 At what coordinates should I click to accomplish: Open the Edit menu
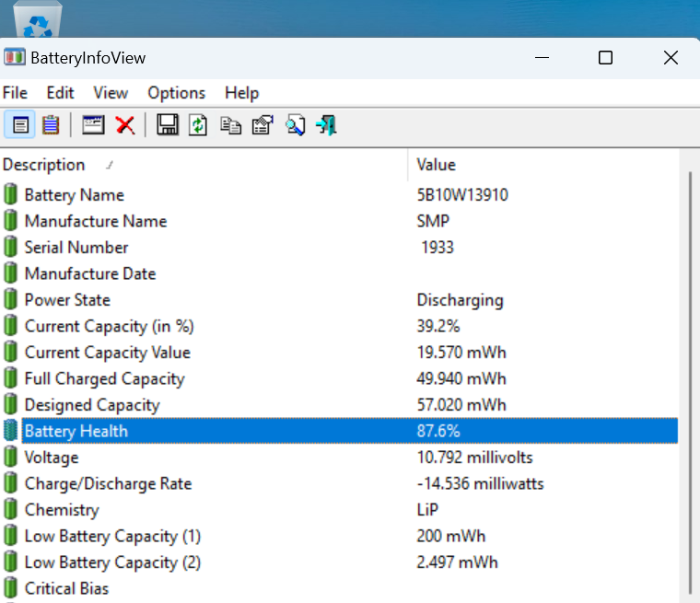[x=60, y=93]
